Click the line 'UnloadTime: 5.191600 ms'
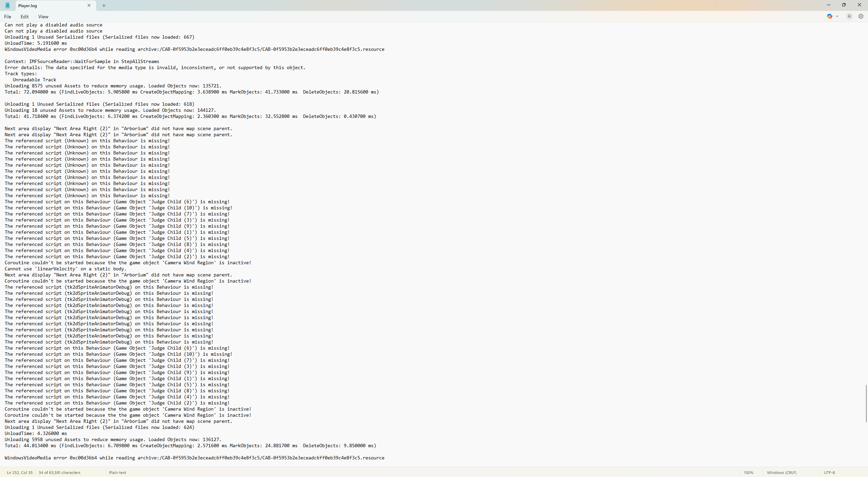 pyautogui.click(x=36, y=43)
